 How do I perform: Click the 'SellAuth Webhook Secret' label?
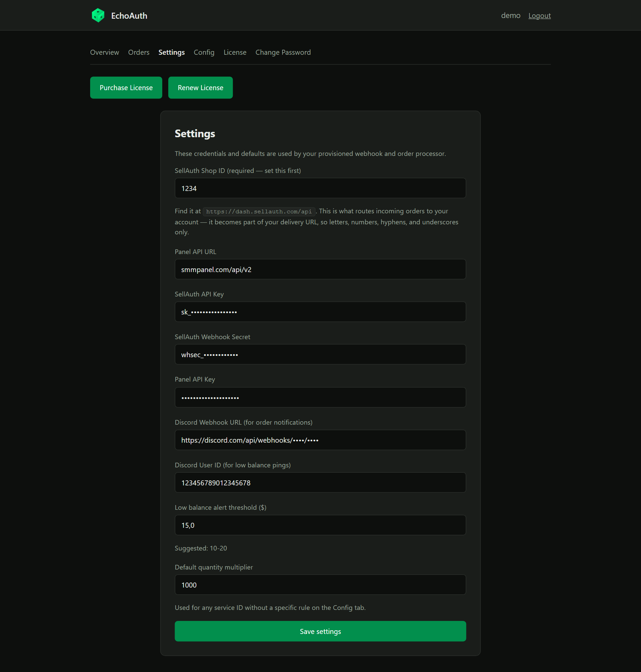(x=213, y=337)
